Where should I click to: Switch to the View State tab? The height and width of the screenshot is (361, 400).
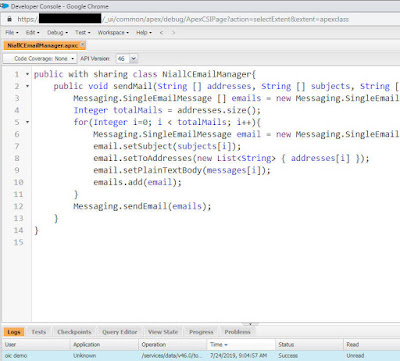point(163,332)
